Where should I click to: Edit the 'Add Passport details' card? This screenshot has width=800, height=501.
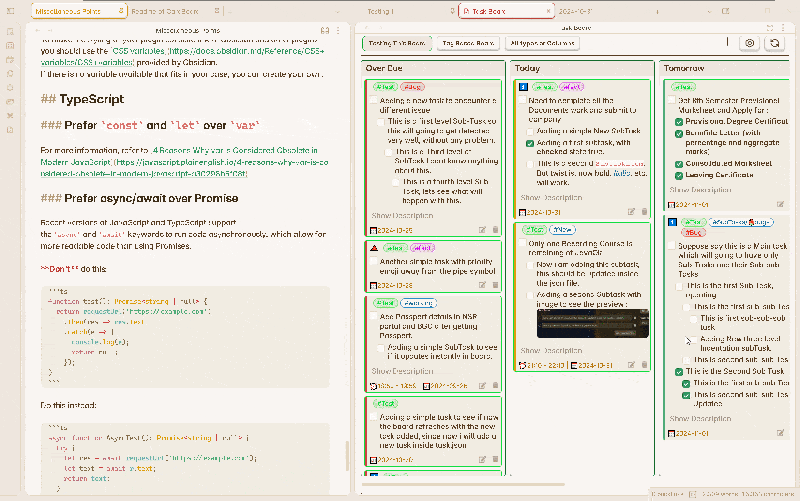(x=482, y=386)
